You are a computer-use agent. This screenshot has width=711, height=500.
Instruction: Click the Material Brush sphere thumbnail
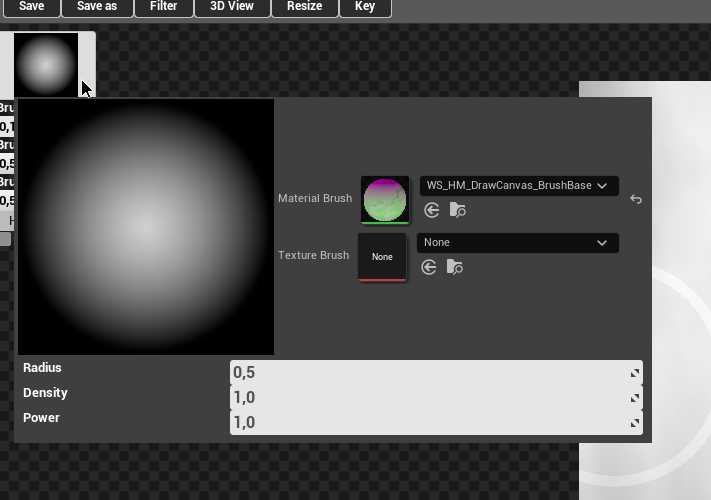(x=385, y=200)
